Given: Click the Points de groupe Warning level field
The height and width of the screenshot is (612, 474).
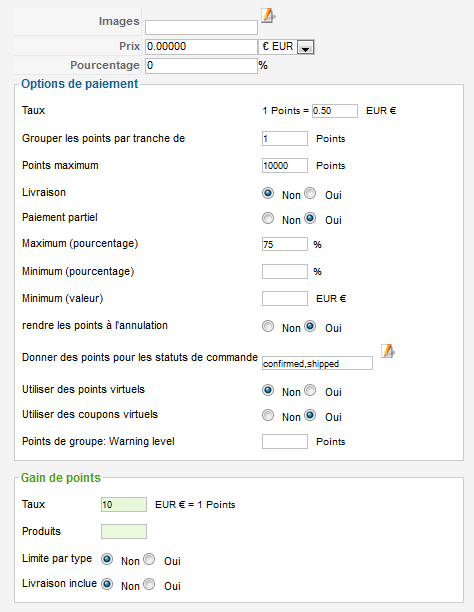Looking at the screenshot, I should pos(285,441).
